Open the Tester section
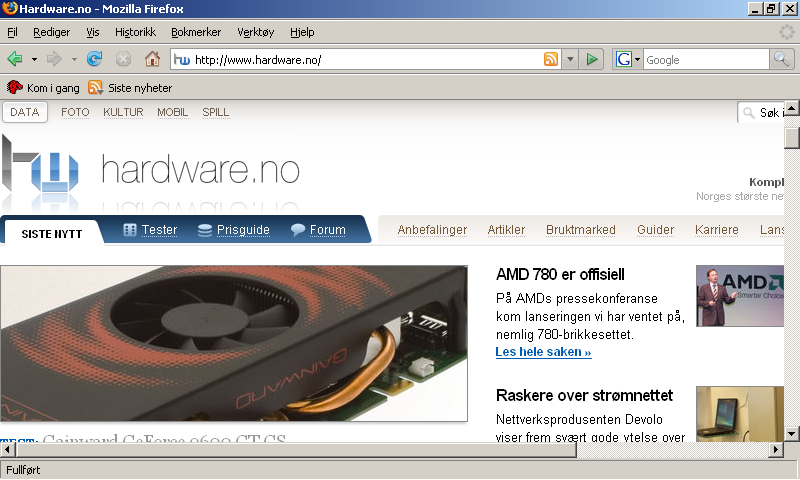Screen dimensions: 800x480 pos(151,230)
